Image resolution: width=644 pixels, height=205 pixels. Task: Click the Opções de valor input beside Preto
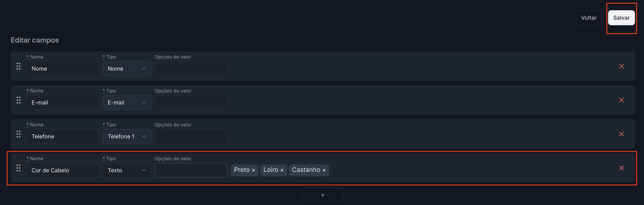click(191, 170)
